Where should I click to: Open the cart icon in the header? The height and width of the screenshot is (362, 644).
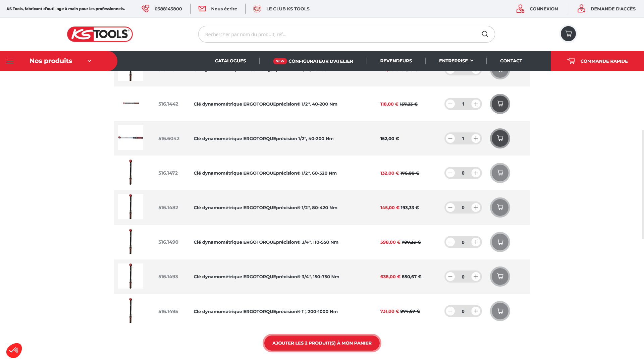click(x=568, y=34)
